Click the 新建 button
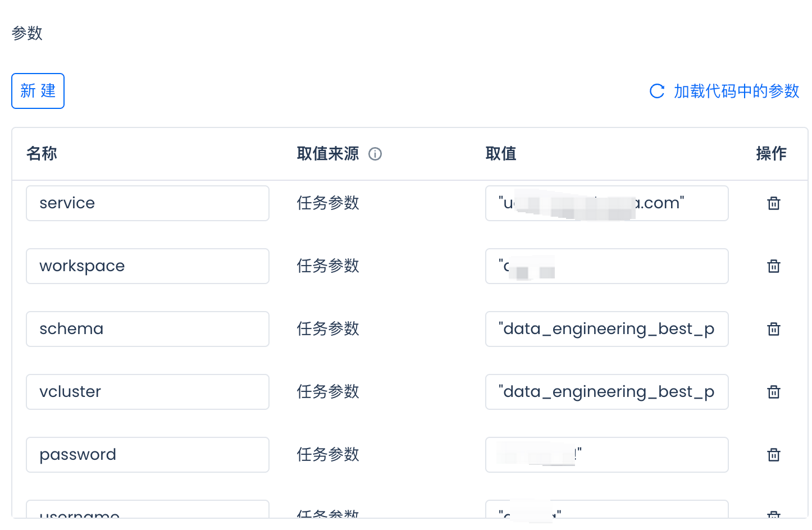 (x=38, y=91)
